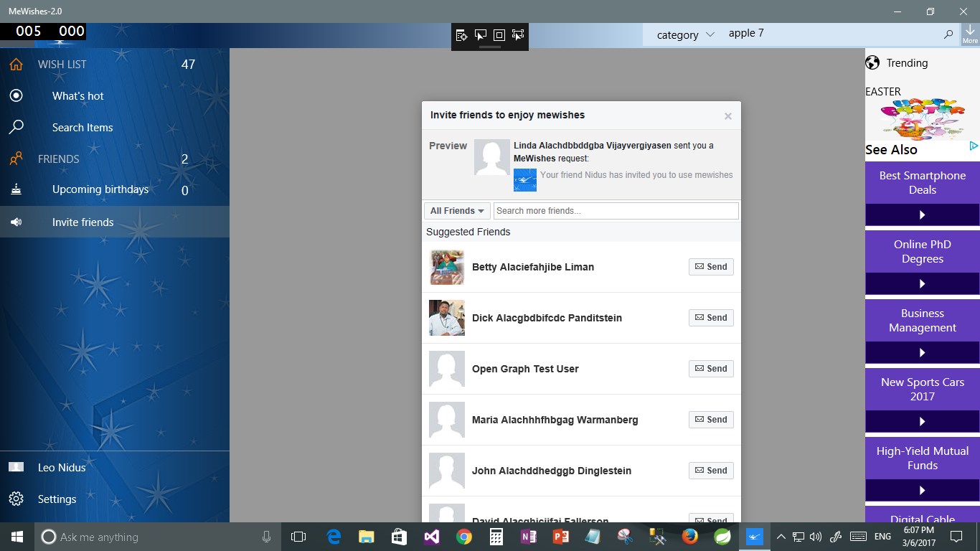Click the Leo Nidus profile picture

[16, 467]
